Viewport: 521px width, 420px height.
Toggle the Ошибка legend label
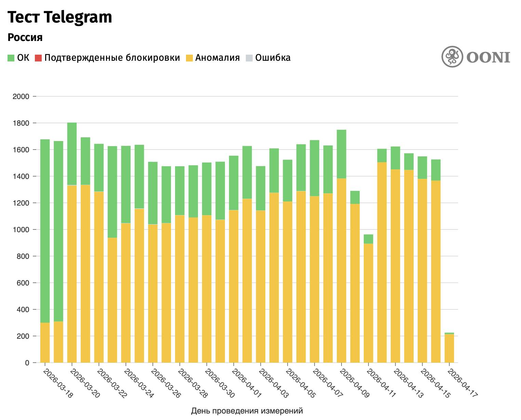pos(273,58)
